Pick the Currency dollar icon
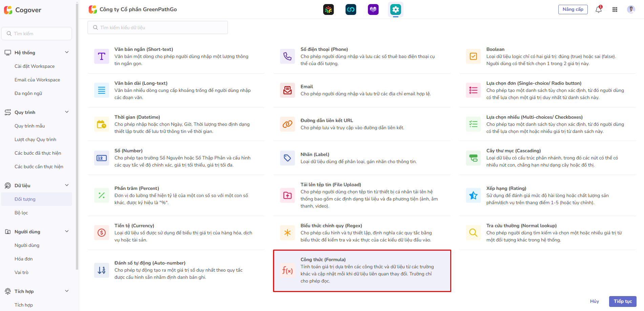Image resolution: width=644 pixels, height=311 pixels. pos(101,233)
